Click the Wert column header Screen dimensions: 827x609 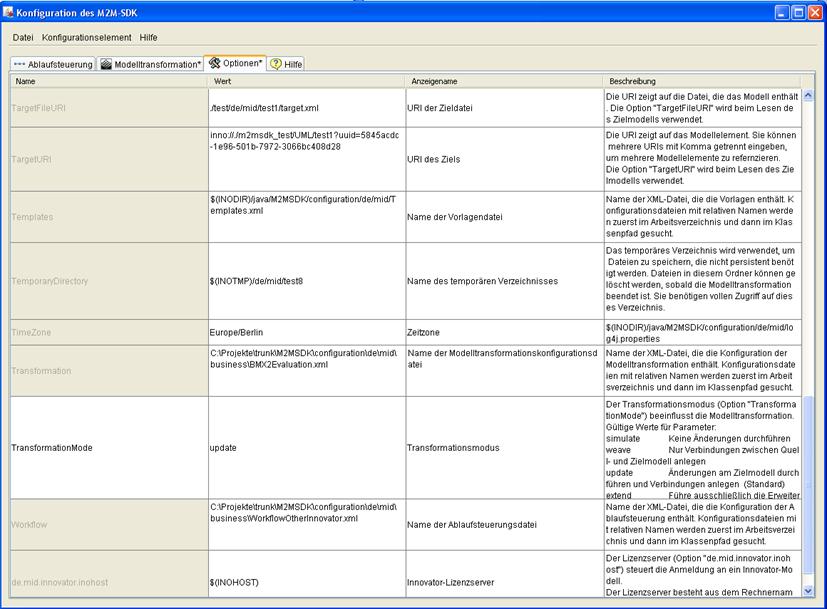[x=306, y=81]
